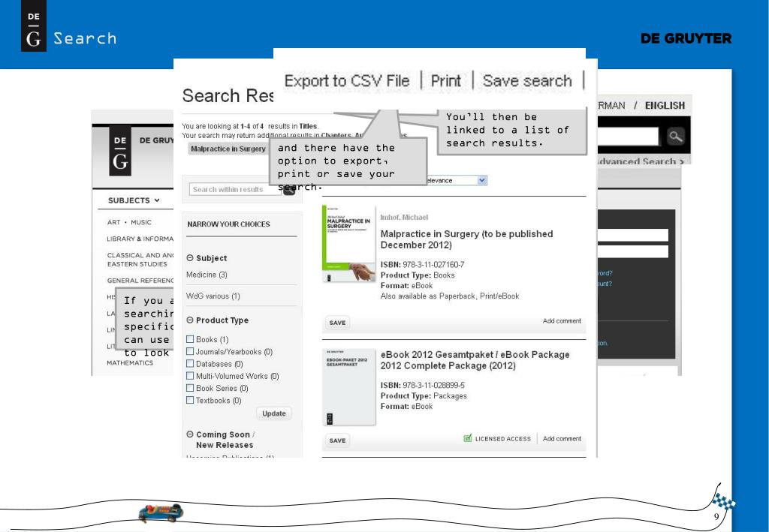
Task: Click the race car image at slide bottom
Action: pyautogui.click(x=161, y=513)
